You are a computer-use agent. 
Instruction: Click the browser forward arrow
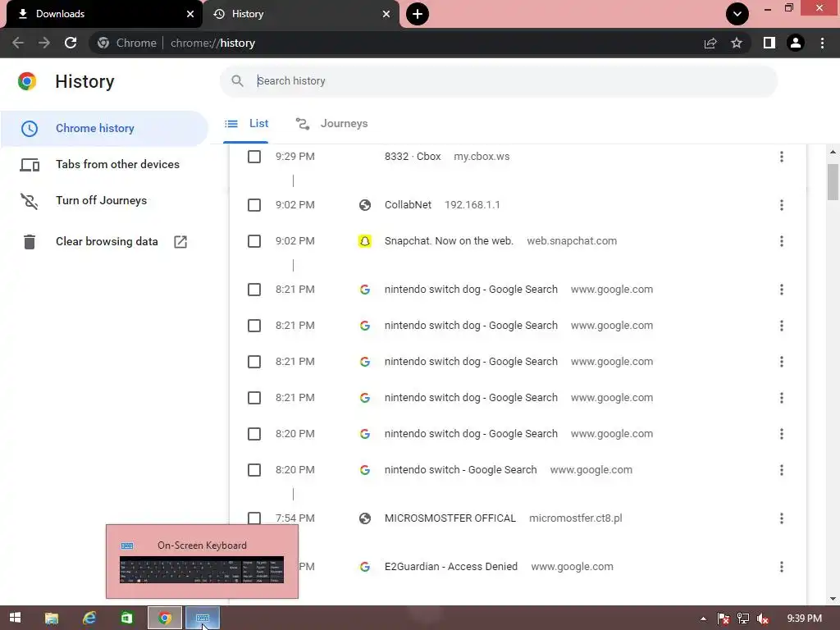(44, 43)
